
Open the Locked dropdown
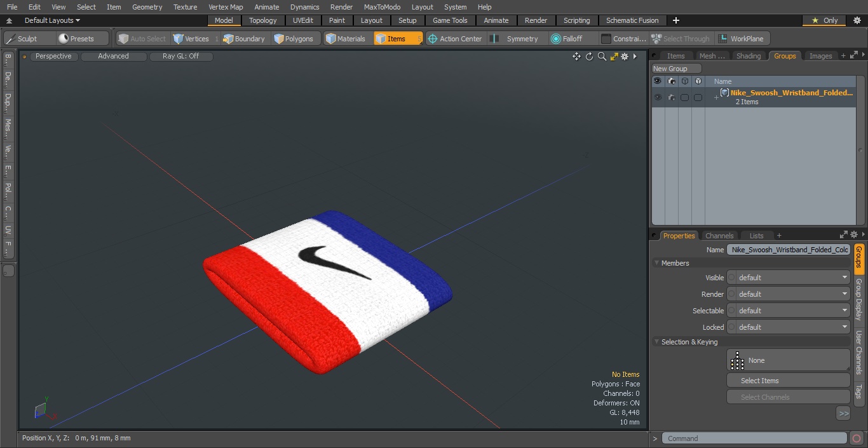788,327
